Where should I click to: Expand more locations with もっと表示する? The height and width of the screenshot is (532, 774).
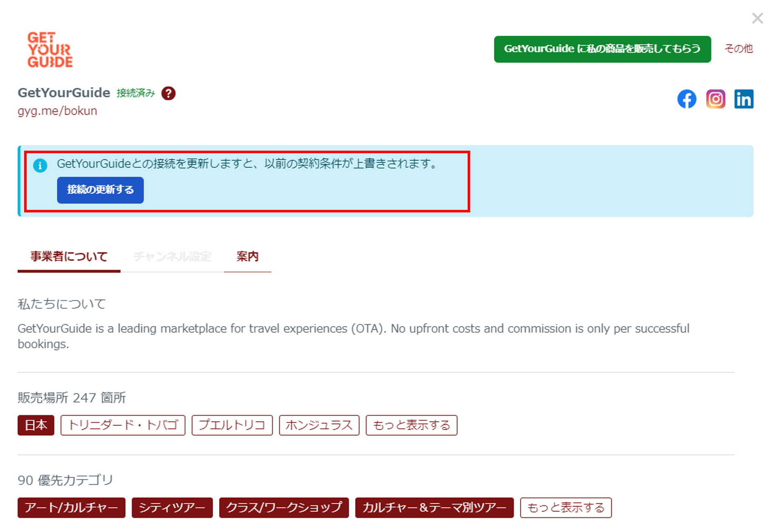click(411, 425)
